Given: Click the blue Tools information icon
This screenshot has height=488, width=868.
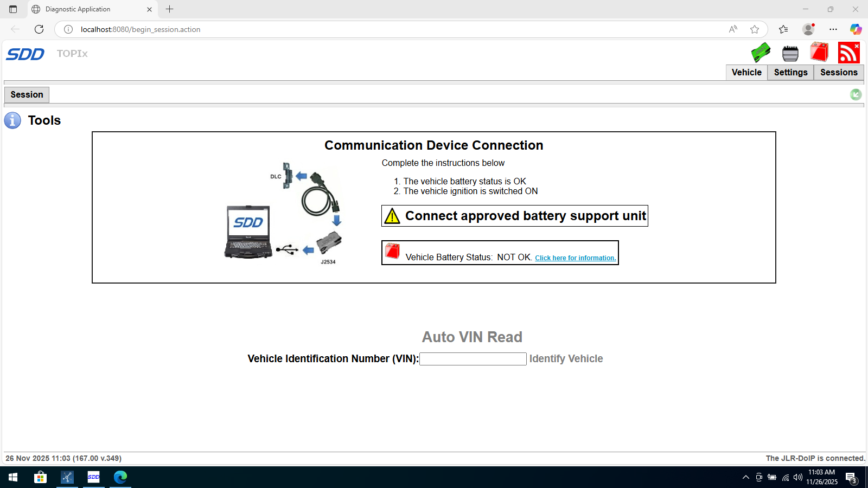Looking at the screenshot, I should [x=12, y=120].
